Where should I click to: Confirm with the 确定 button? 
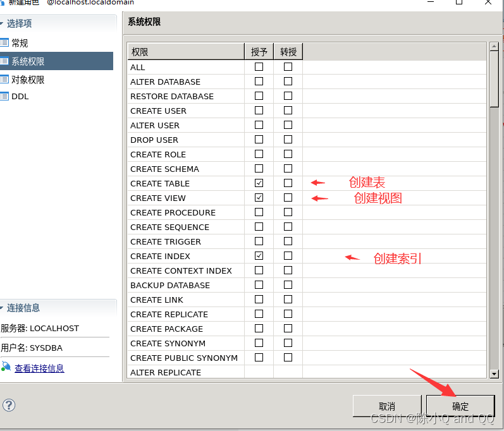click(460, 406)
